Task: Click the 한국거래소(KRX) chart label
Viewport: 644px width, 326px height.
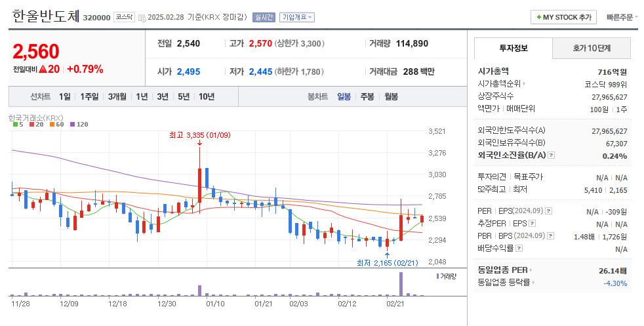Action: pos(35,118)
